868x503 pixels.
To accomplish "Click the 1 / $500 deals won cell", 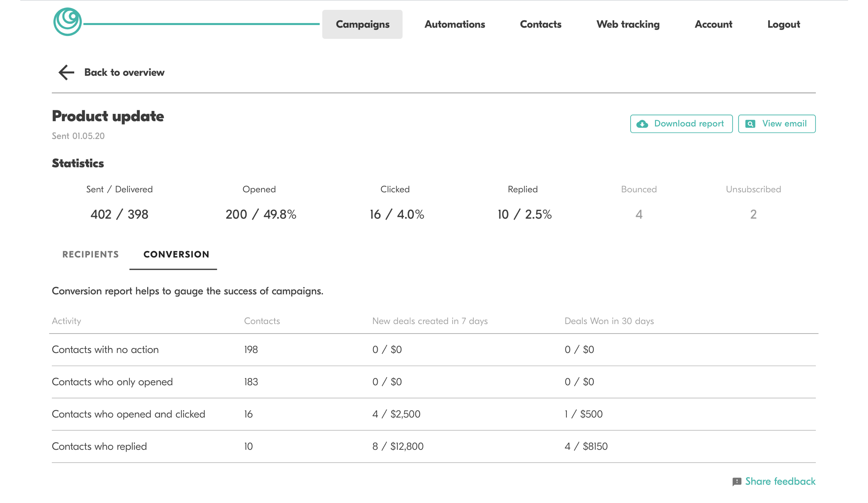I will (584, 414).
